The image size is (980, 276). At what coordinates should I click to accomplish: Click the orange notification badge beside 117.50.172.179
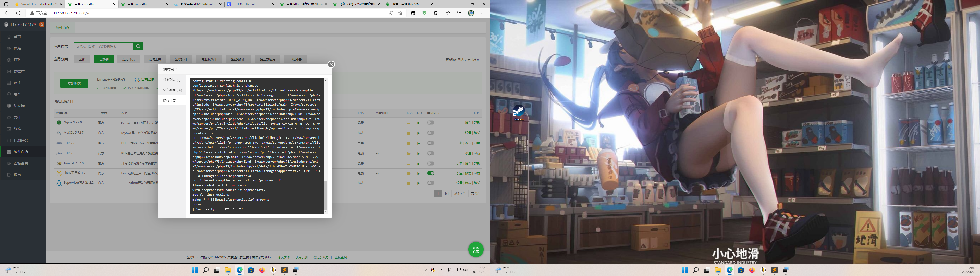(x=42, y=24)
